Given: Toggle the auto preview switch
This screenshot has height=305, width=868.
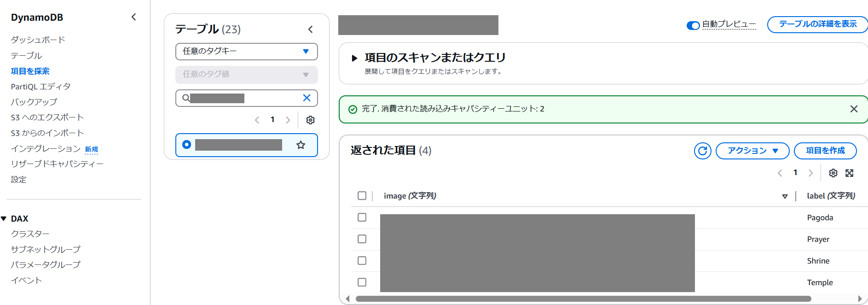Looking at the screenshot, I should click(693, 25).
